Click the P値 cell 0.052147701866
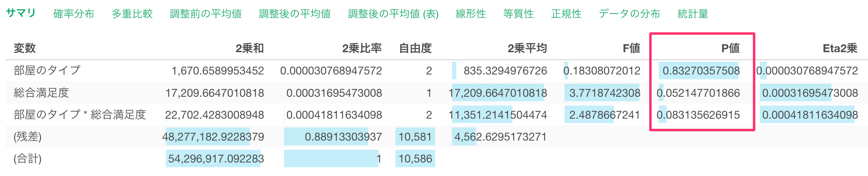 pos(698,93)
